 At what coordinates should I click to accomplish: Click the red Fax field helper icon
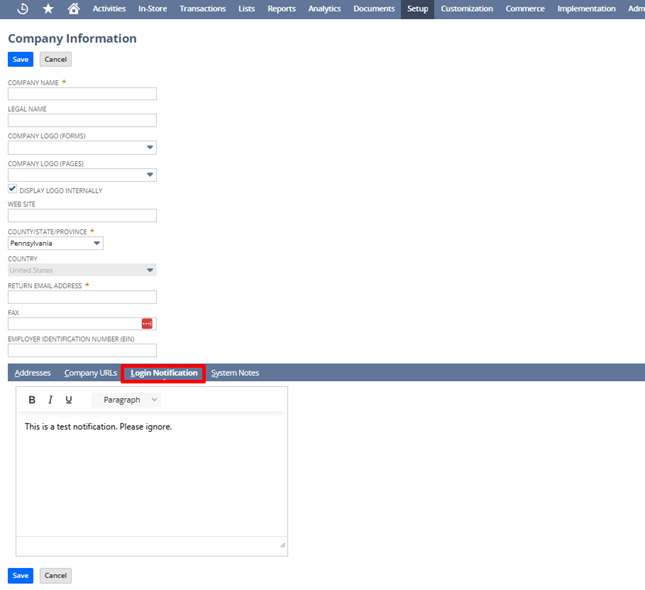(x=147, y=324)
